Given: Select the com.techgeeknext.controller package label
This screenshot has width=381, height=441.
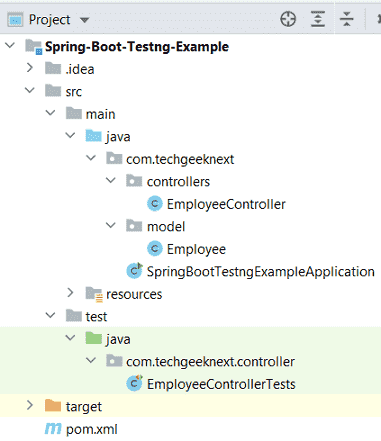Looking at the screenshot, I should (210, 362).
